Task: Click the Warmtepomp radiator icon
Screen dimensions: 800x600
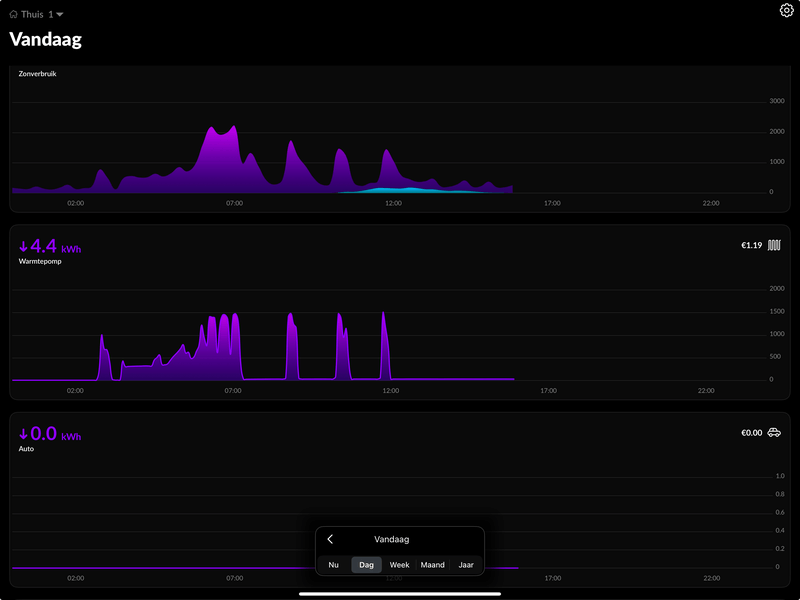Action: pyautogui.click(x=774, y=245)
